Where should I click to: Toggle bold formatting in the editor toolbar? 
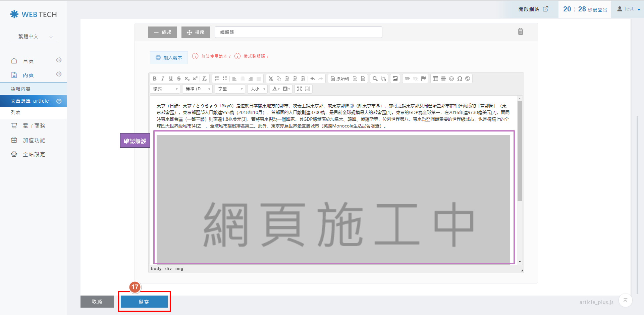pos(155,78)
